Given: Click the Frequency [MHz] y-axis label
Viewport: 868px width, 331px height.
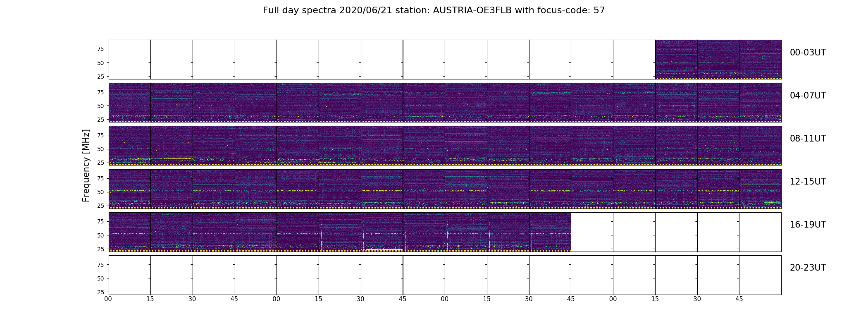Looking at the screenshot, I should (x=86, y=165).
